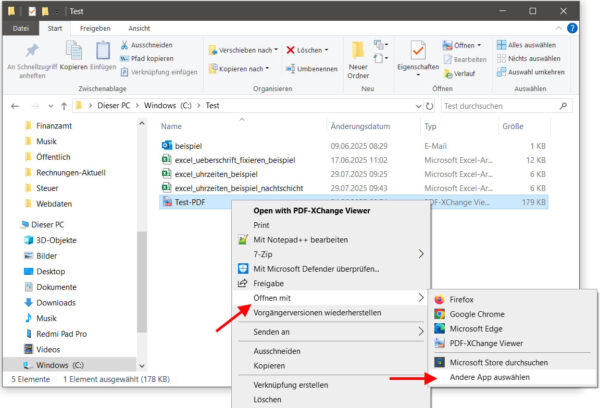The width and height of the screenshot is (600, 408).
Task: Sort by the Größe column header
Action: 513,126
